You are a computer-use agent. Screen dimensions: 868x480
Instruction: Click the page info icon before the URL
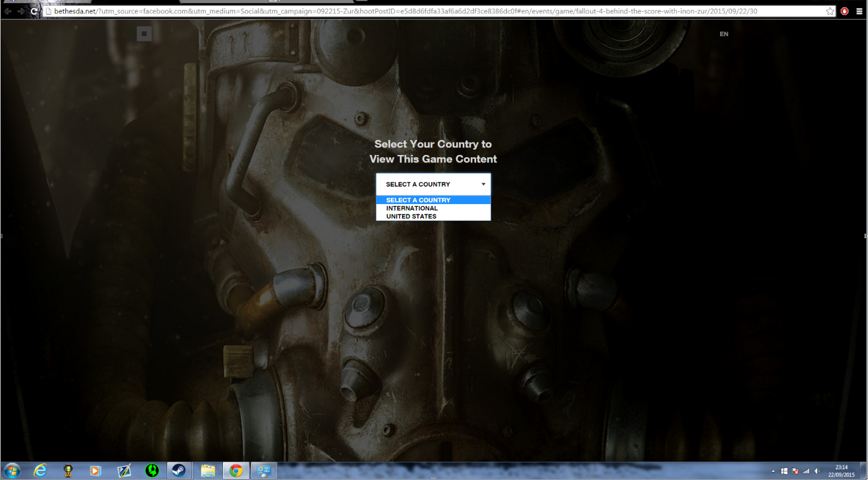[48, 11]
